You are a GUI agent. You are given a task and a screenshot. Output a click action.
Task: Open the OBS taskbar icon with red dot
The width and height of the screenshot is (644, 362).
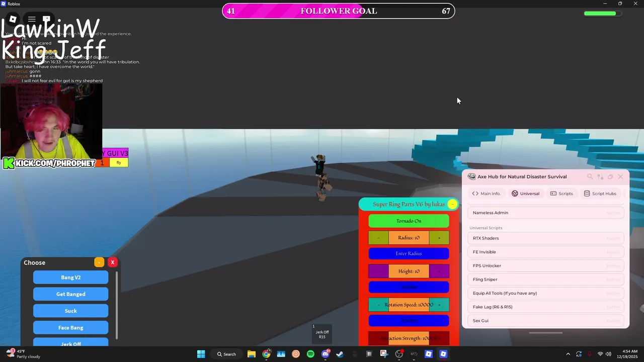tap(399, 354)
